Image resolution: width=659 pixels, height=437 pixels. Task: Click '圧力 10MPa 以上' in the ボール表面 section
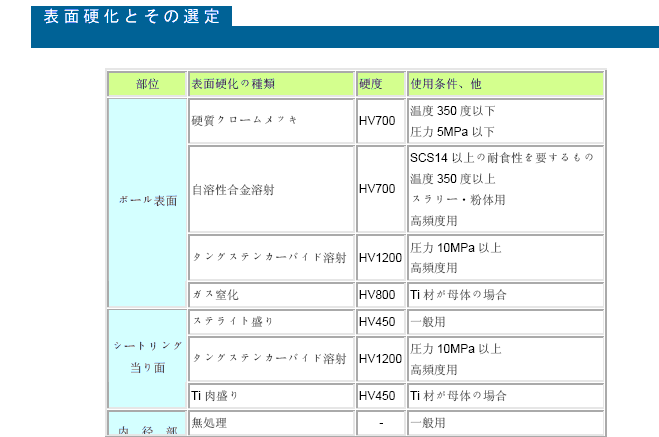tap(456, 248)
